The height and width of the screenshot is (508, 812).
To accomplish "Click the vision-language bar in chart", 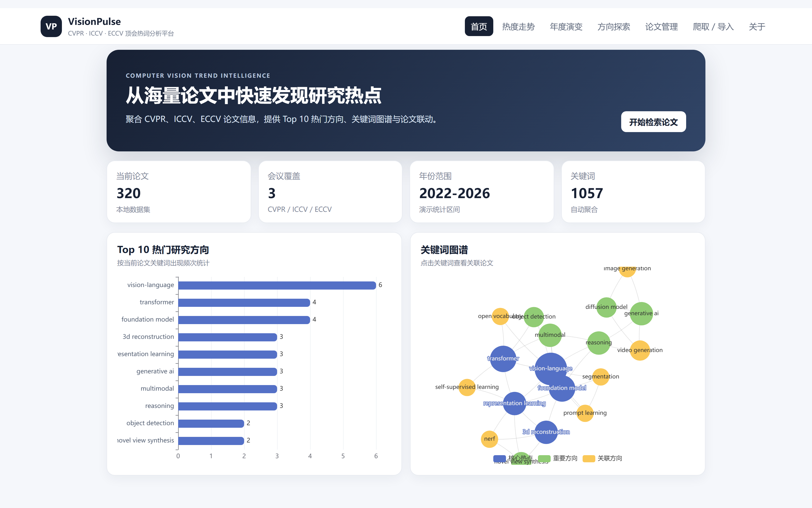I will click(x=277, y=285).
